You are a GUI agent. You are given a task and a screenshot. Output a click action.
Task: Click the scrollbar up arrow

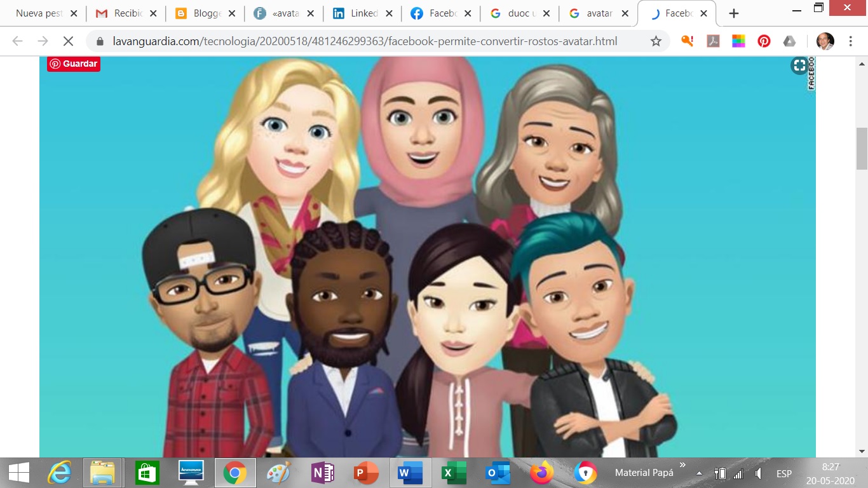[862, 63]
